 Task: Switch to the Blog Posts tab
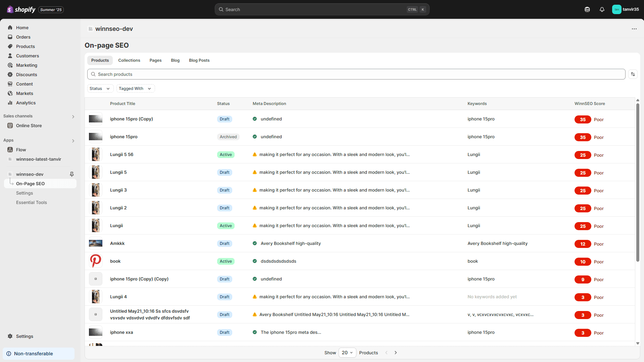[x=199, y=60]
